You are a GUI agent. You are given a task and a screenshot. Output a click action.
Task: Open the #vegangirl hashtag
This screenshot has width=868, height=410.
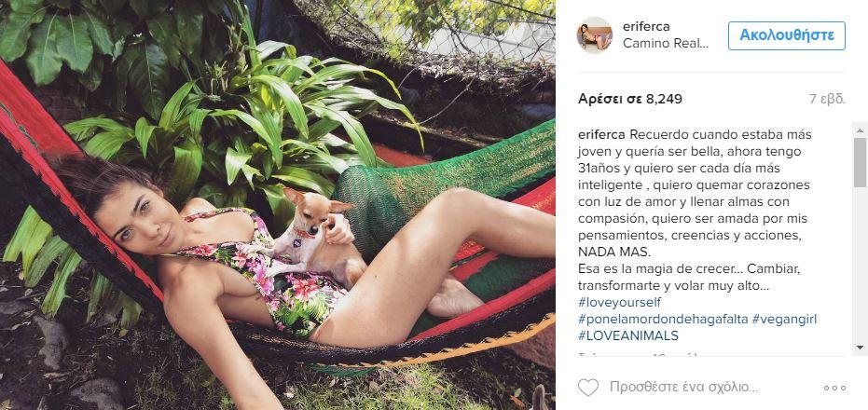tap(784, 319)
